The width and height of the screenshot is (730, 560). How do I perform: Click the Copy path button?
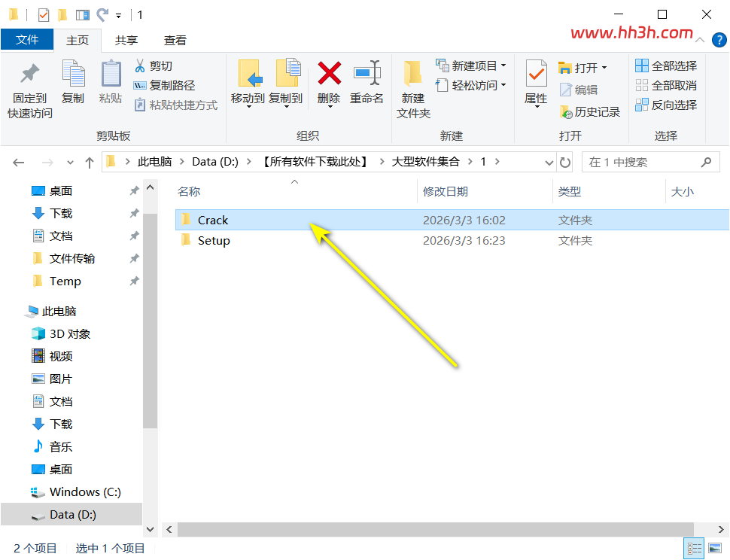(164, 85)
